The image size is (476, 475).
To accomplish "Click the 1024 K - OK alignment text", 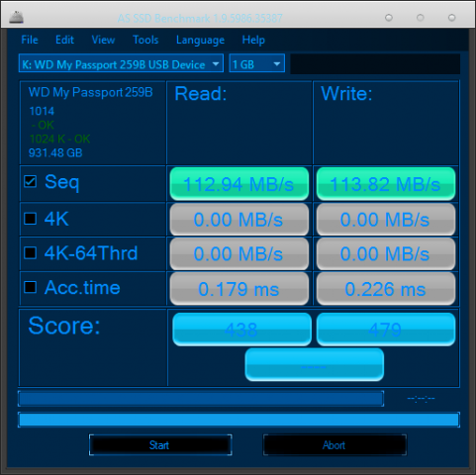I will coord(59,139).
